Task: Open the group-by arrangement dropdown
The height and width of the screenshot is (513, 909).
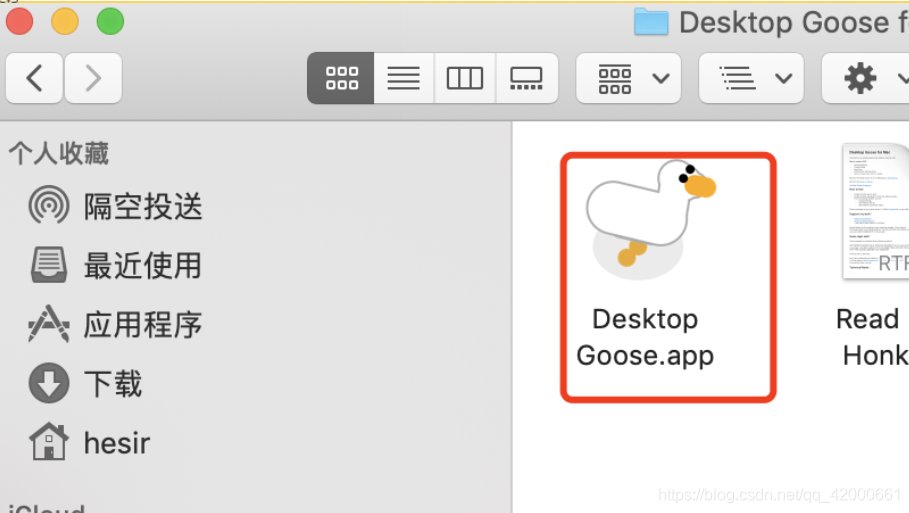Action: tap(628, 78)
